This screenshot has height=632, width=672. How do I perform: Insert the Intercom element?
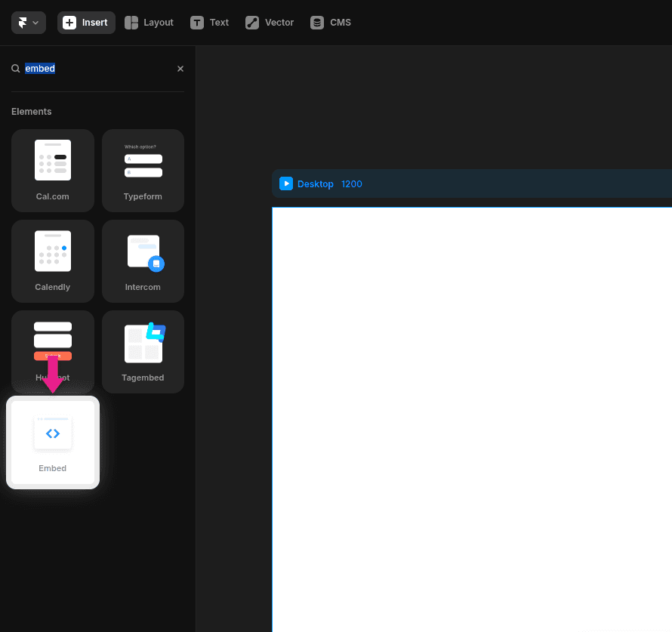143,261
